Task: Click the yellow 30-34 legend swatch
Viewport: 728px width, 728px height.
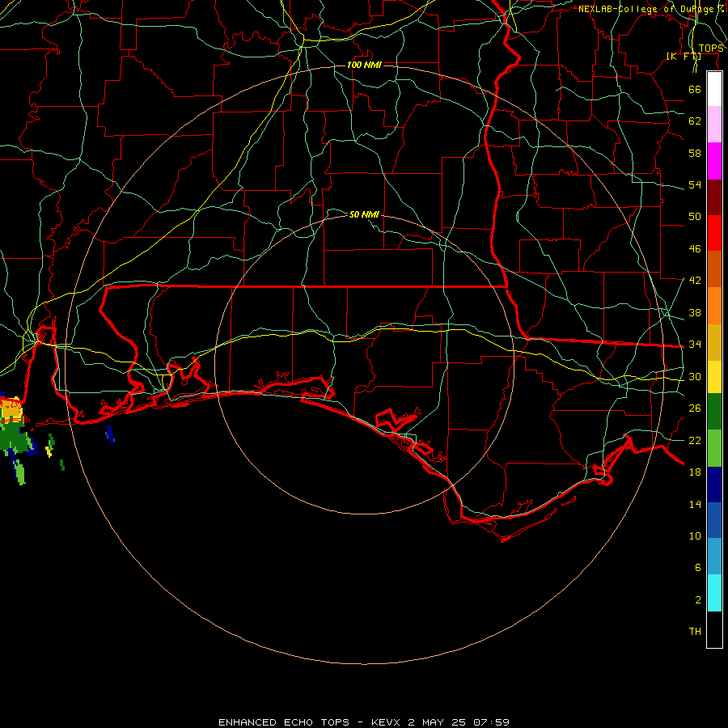Action: pos(714,377)
